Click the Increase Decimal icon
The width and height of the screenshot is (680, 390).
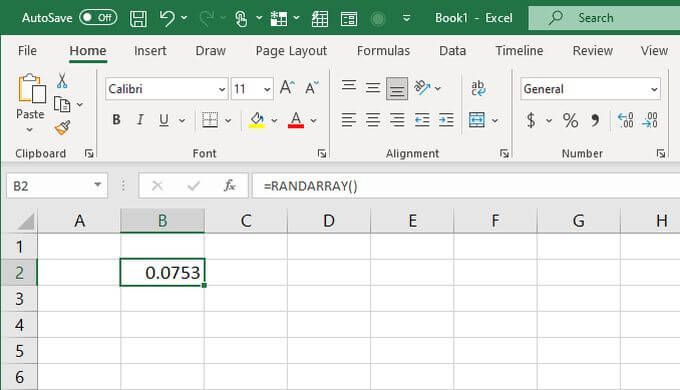pyautogui.click(x=625, y=120)
